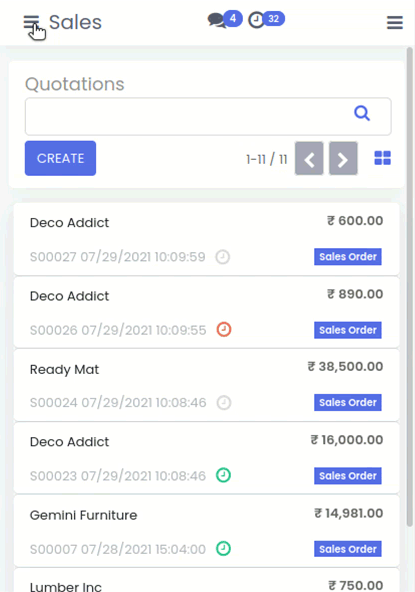Go to next page of quotations
Image resolution: width=415 pixels, height=592 pixels.
(343, 159)
